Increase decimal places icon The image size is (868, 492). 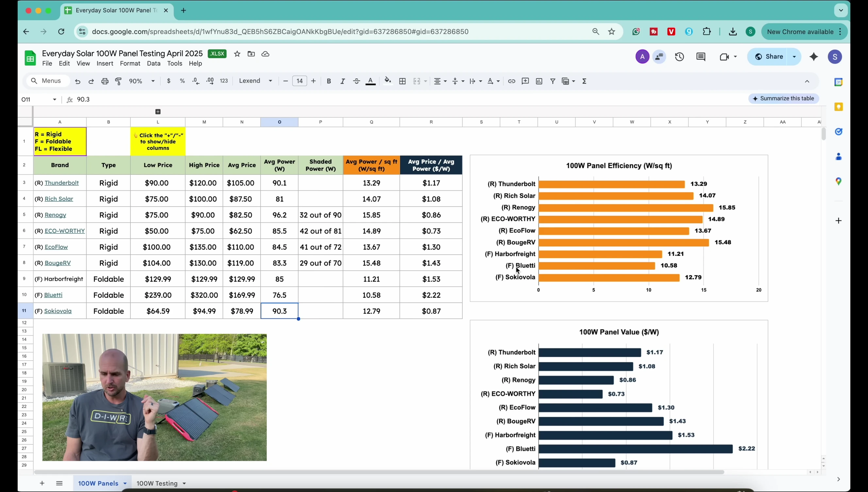click(210, 81)
